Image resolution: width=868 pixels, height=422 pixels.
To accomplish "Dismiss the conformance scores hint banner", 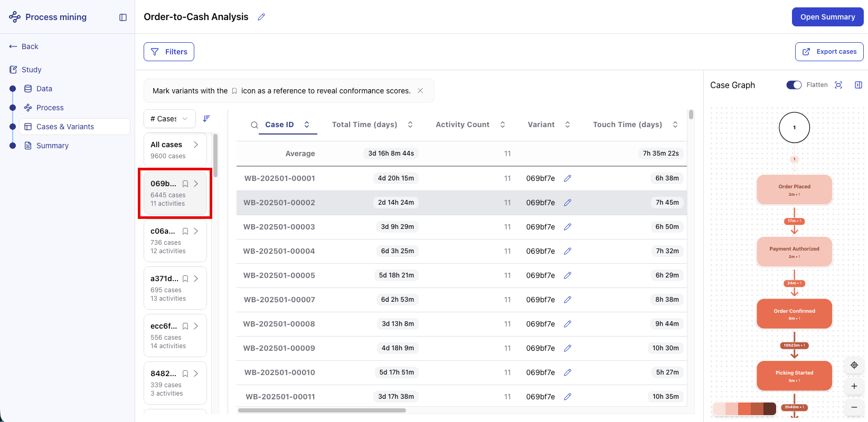I will 420,91.
